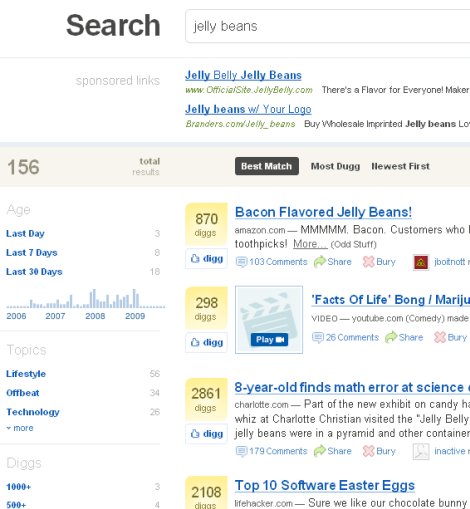Click Share arrow icon on math error story

coord(320,451)
